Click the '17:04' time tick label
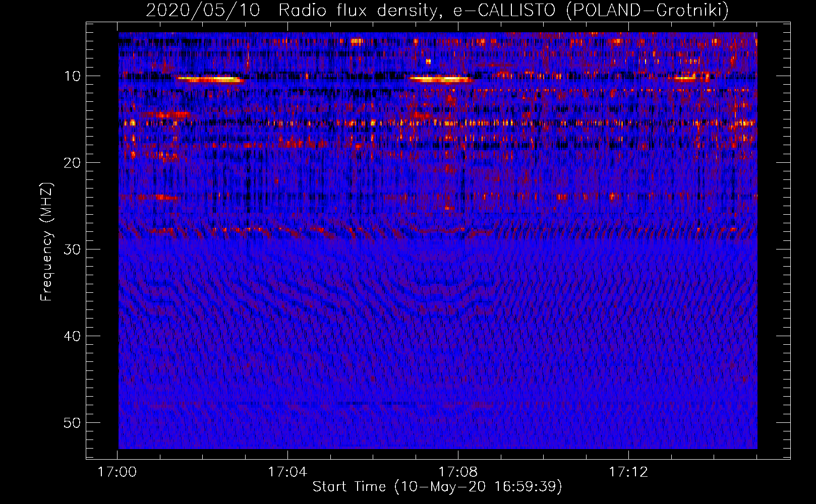This screenshot has height=504, width=816. pyautogui.click(x=287, y=472)
